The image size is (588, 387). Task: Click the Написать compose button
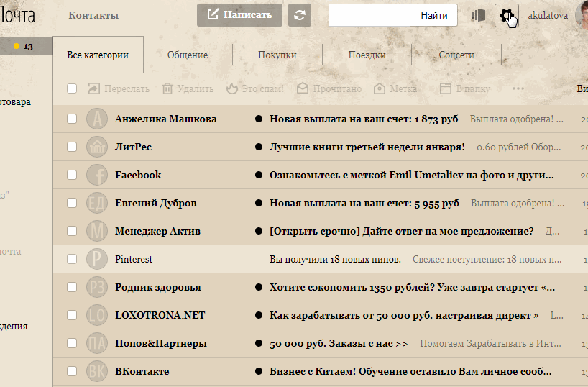tap(239, 15)
